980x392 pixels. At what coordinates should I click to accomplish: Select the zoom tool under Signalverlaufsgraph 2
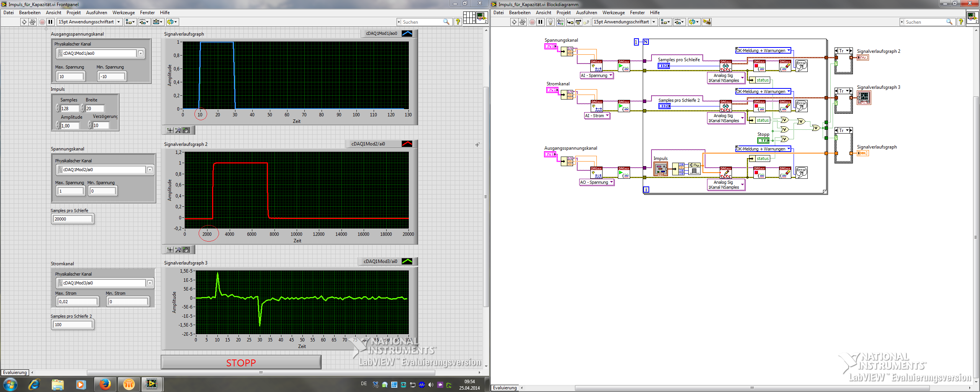[178, 250]
